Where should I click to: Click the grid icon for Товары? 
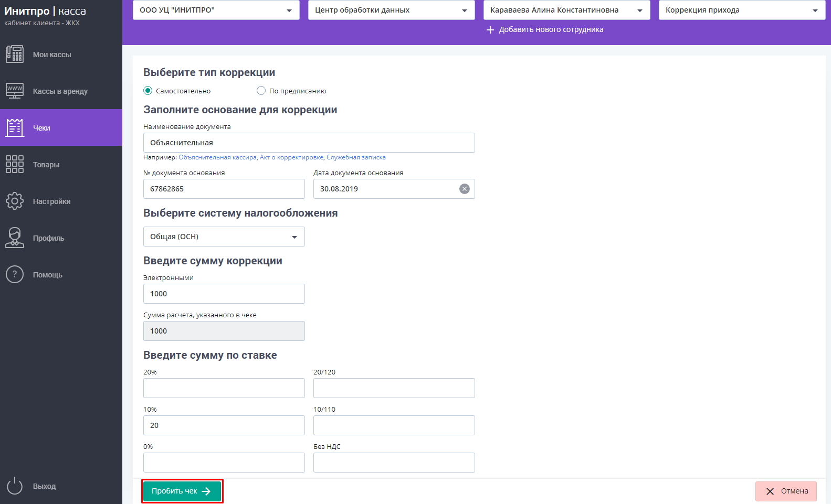point(15,164)
